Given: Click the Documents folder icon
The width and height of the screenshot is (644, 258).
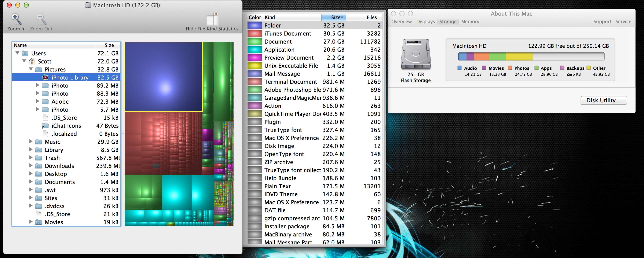Looking at the screenshot, I should [39, 182].
